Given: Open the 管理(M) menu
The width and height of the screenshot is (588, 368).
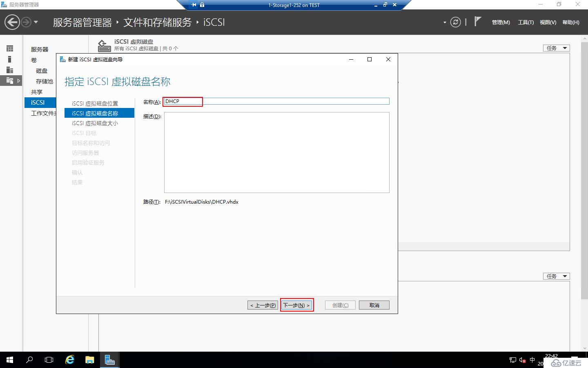Looking at the screenshot, I should pos(501,22).
